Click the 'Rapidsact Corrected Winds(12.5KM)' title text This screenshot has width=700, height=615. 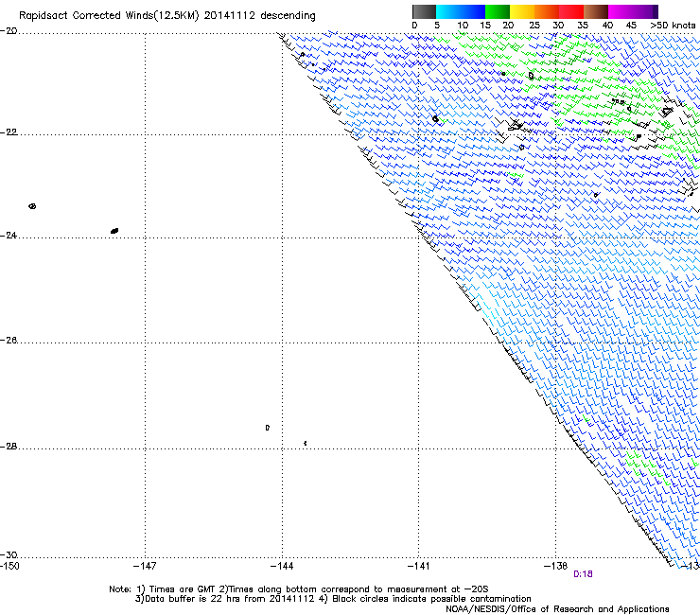tap(109, 16)
